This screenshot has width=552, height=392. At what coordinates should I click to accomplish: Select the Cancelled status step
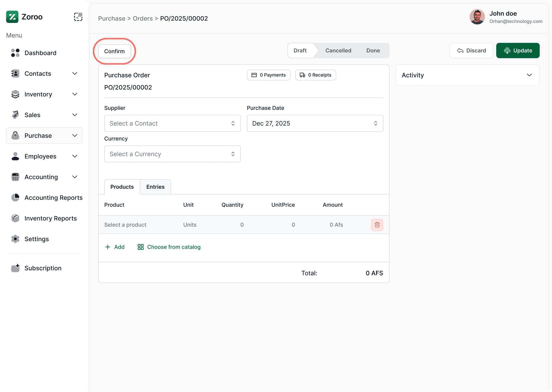tap(338, 51)
